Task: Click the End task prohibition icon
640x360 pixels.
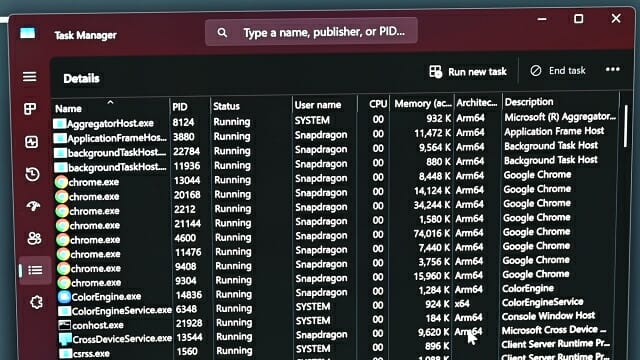Action: click(x=536, y=71)
